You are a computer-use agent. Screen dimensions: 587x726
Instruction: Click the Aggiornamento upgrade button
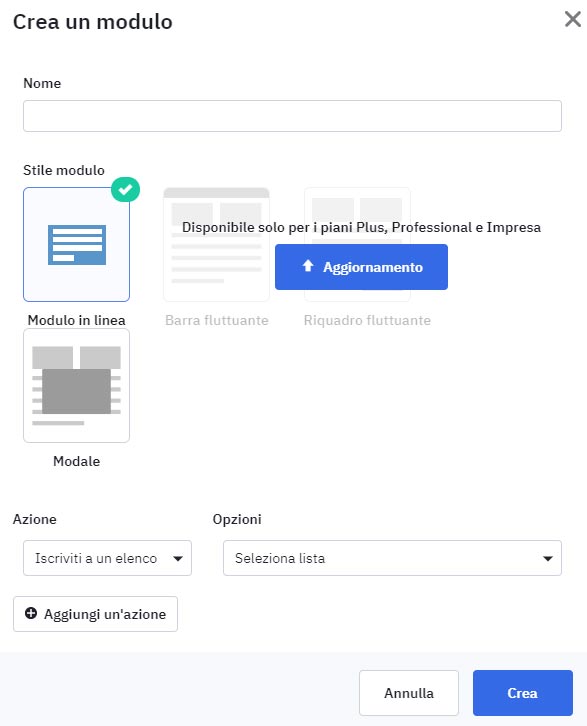pos(361,267)
